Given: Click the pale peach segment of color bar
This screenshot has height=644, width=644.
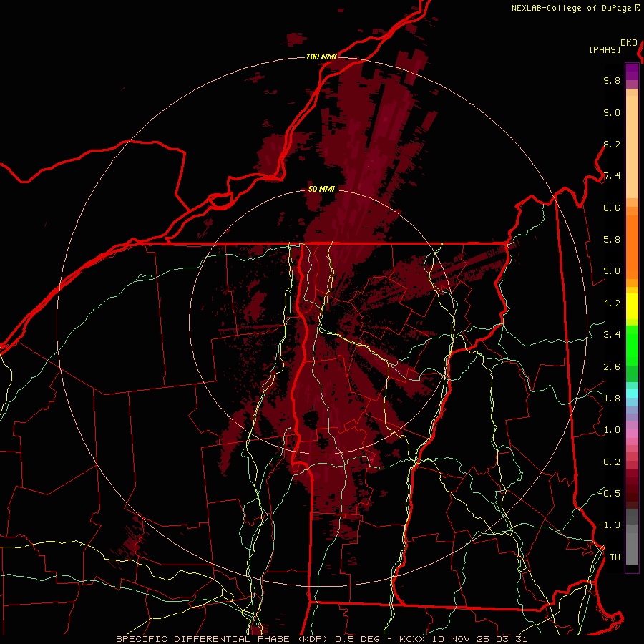Looking at the screenshot, I should [x=632, y=147].
